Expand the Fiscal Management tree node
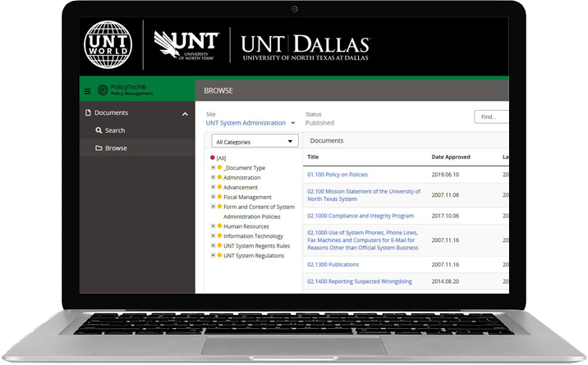This screenshot has height=365, width=588. [213, 197]
